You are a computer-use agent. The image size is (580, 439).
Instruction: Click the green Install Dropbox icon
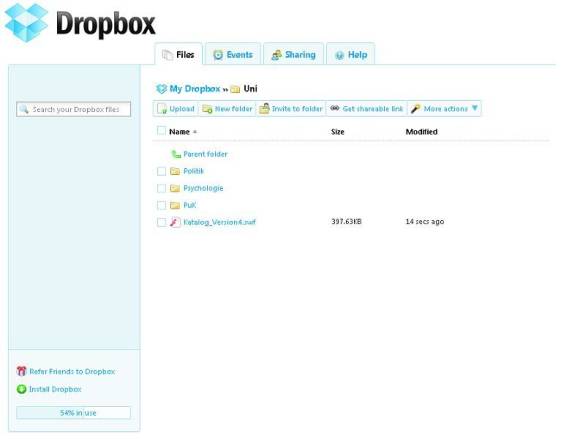22,389
